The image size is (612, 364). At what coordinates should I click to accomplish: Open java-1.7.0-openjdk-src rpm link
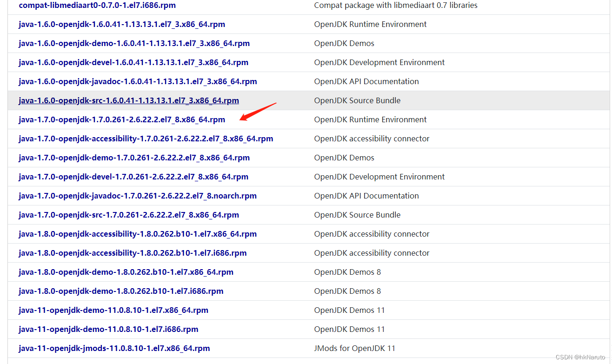click(129, 215)
